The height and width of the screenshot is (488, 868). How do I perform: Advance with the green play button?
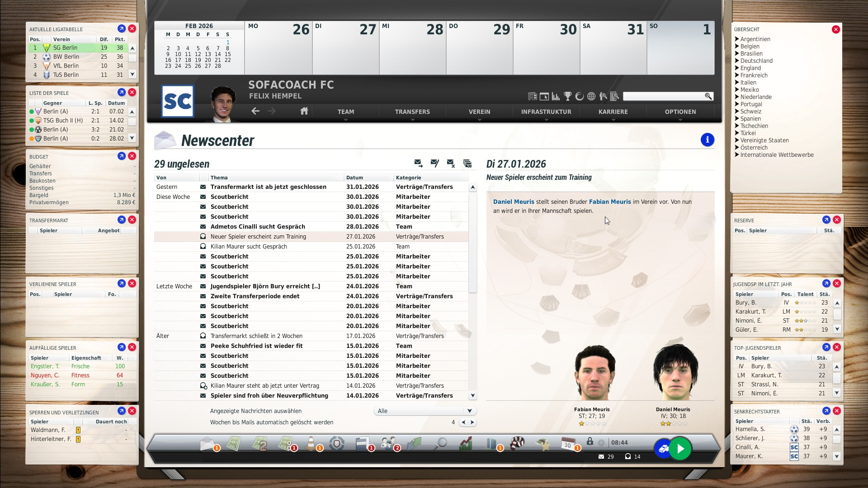[x=680, y=449]
